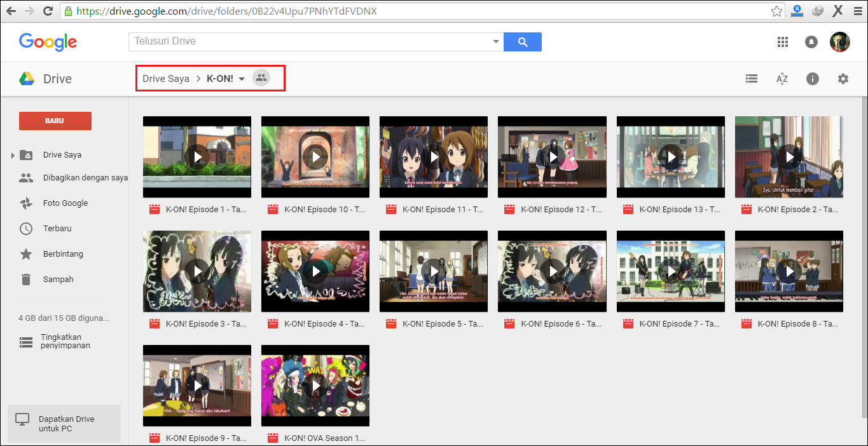Play K-ON! Episode 1 thumbnail
This screenshot has width=868, height=446.
[x=197, y=157]
